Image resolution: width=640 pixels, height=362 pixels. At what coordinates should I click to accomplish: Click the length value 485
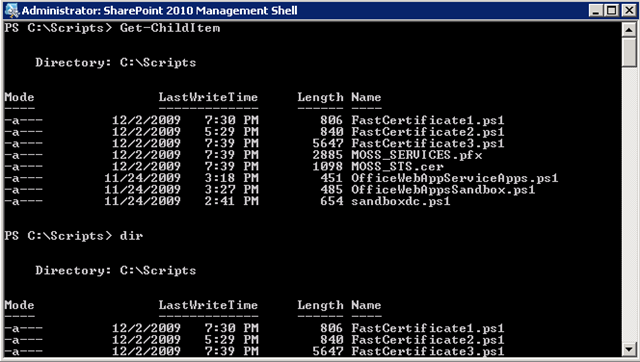pyautogui.click(x=331, y=190)
